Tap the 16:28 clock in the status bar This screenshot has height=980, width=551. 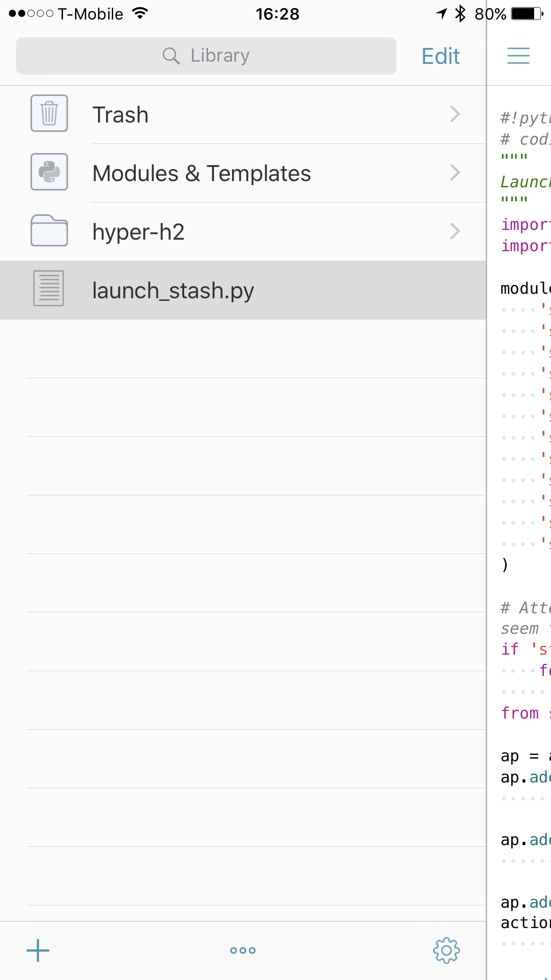(x=277, y=14)
